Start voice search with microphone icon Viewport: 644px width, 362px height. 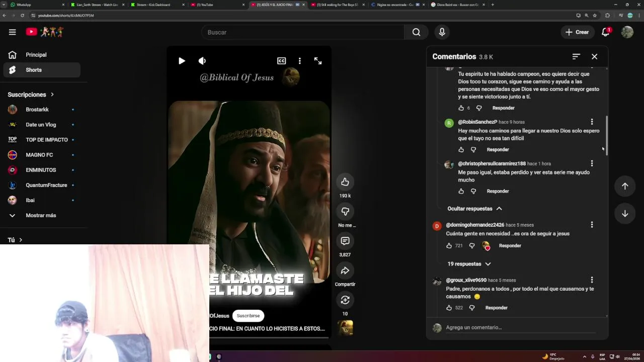point(442,32)
